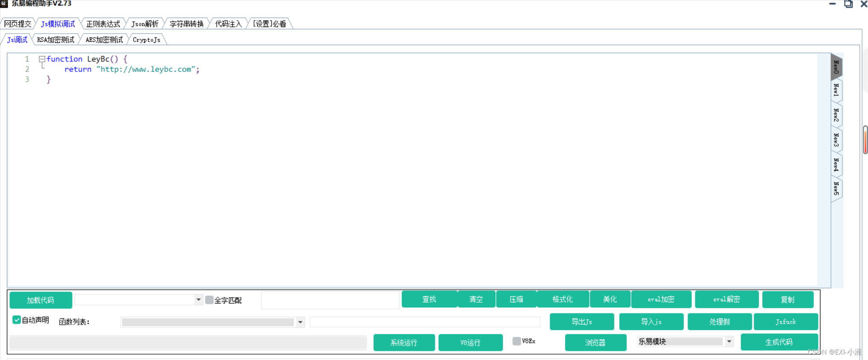The width and height of the screenshot is (868, 360).
Task: Click the V8运行 button
Action: pyautogui.click(x=471, y=342)
